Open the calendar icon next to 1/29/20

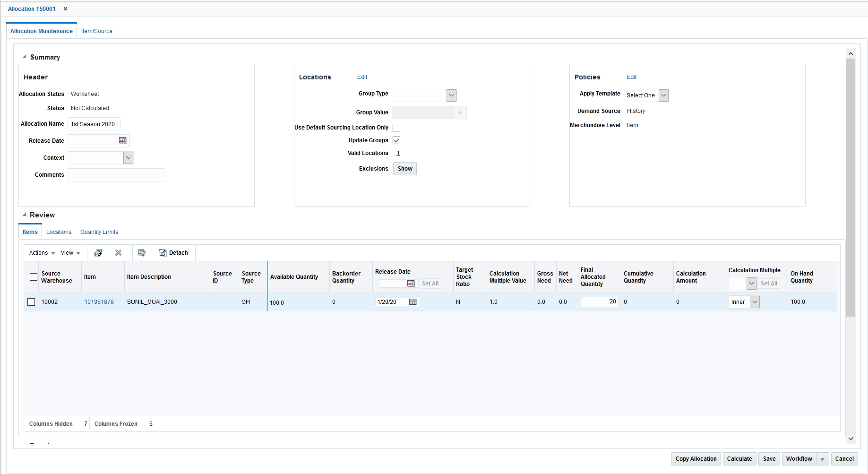(x=413, y=302)
